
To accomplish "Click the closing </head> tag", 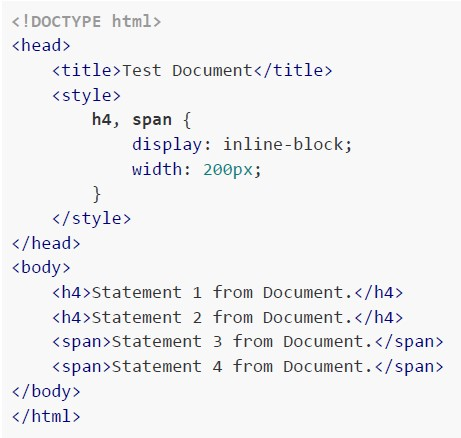I will point(46,243).
